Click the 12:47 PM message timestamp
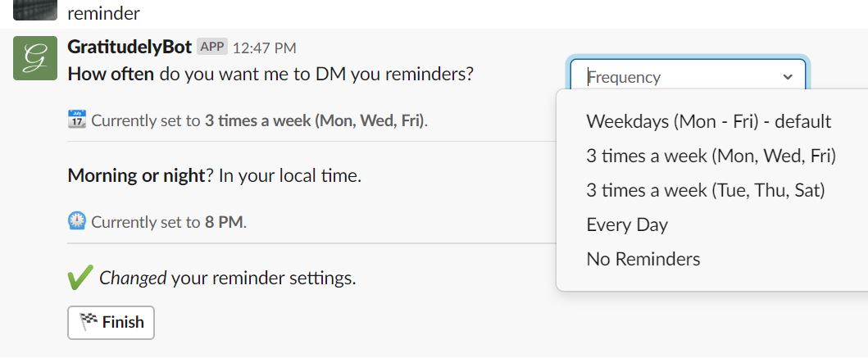 point(264,48)
